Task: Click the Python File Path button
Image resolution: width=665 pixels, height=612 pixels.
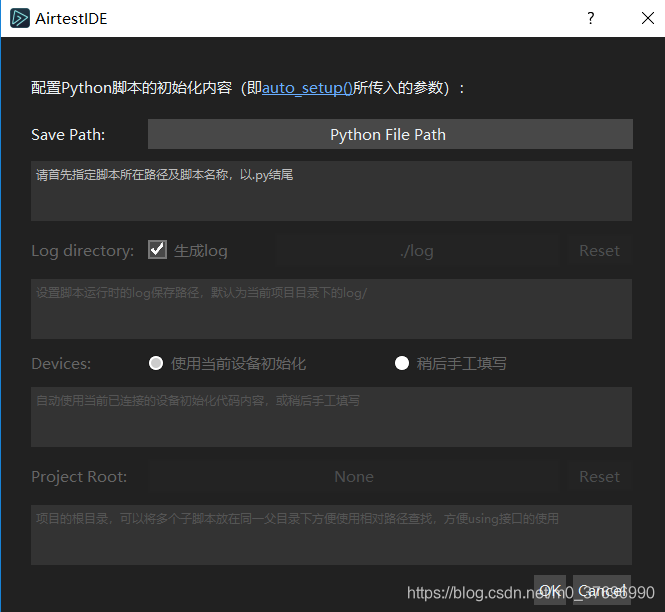Action: coord(390,134)
